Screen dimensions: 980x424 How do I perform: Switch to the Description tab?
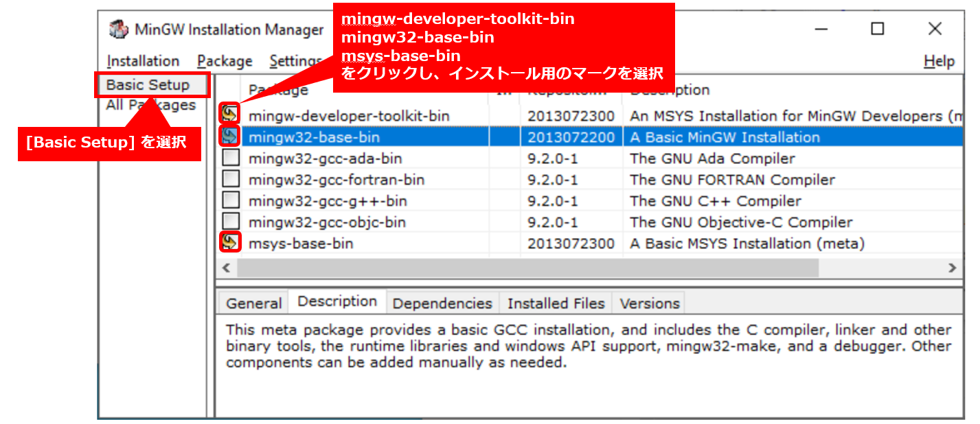(x=337, y=301)
